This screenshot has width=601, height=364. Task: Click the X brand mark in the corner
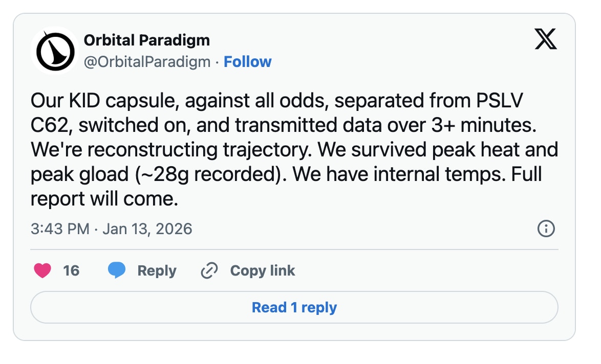coord(545,39)
